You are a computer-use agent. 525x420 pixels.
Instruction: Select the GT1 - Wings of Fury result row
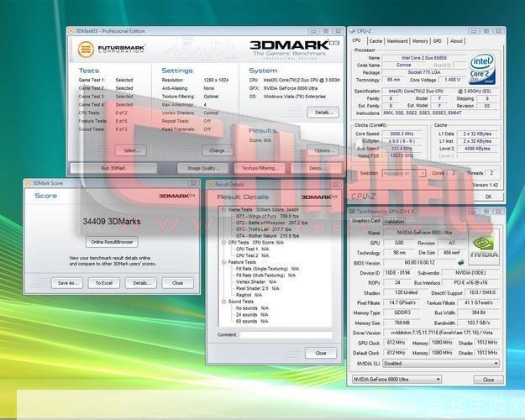click(x=267, y=217)
